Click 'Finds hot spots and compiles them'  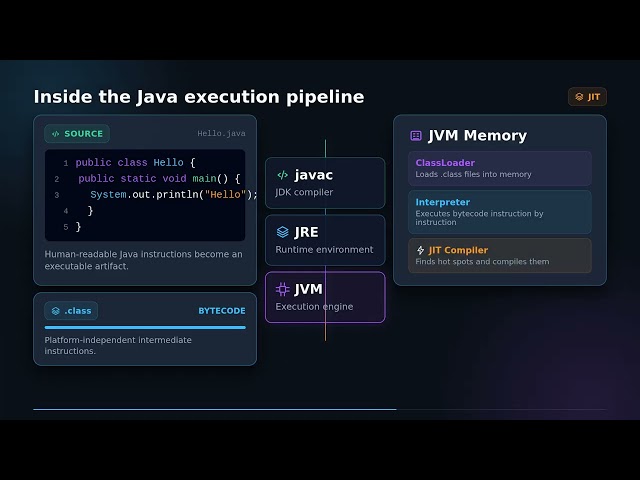(x=482, y=262)
